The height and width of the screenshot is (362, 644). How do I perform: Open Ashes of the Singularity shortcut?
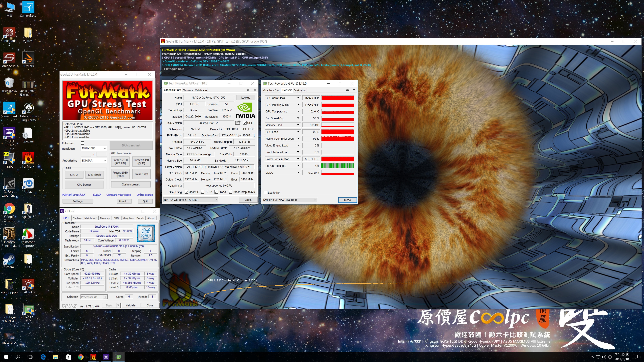[28, 112]
